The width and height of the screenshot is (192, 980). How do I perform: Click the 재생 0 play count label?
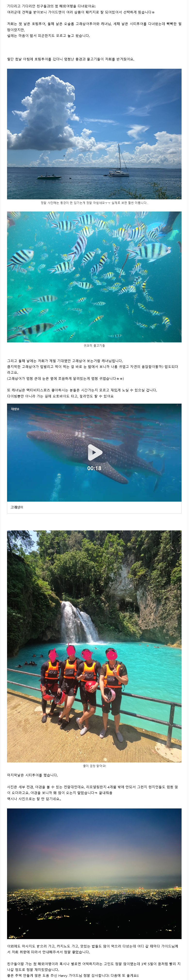15,409
